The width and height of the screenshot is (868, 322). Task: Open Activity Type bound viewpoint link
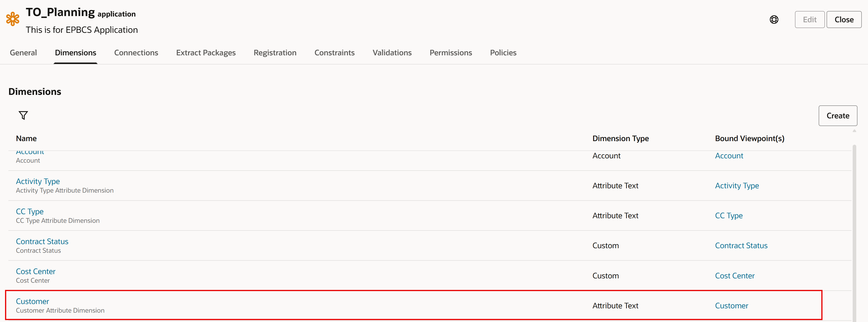tap(737, 186)
